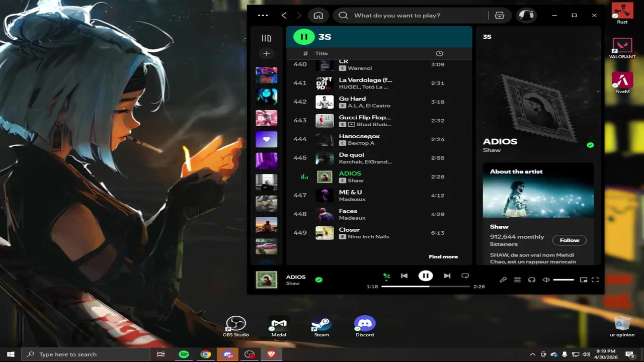Screen dimensions: 644x362
Task: Open the three-dot Spotify menu
Action: click(x=263, y=15)
